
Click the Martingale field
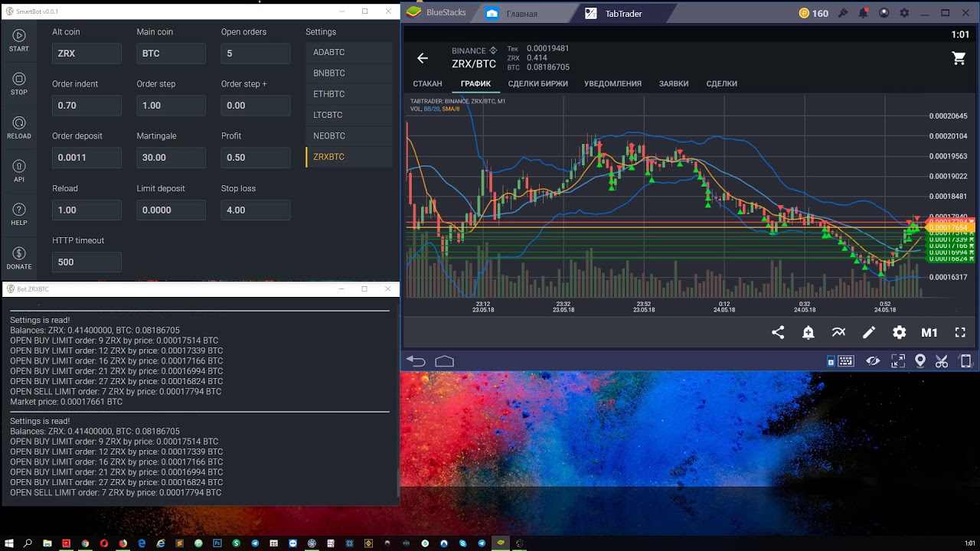(171, 158)
